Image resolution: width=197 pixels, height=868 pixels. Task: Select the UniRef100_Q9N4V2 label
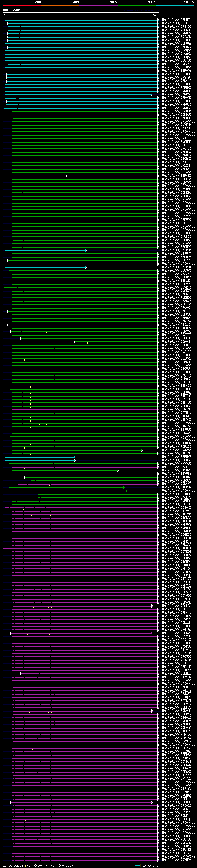pyautogui.click(x=176, y=484)
